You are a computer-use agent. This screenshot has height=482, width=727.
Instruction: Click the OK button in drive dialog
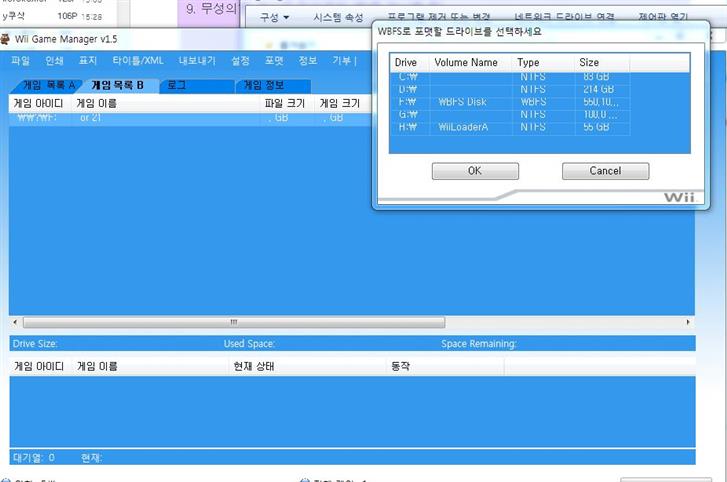tap(474, 171)
